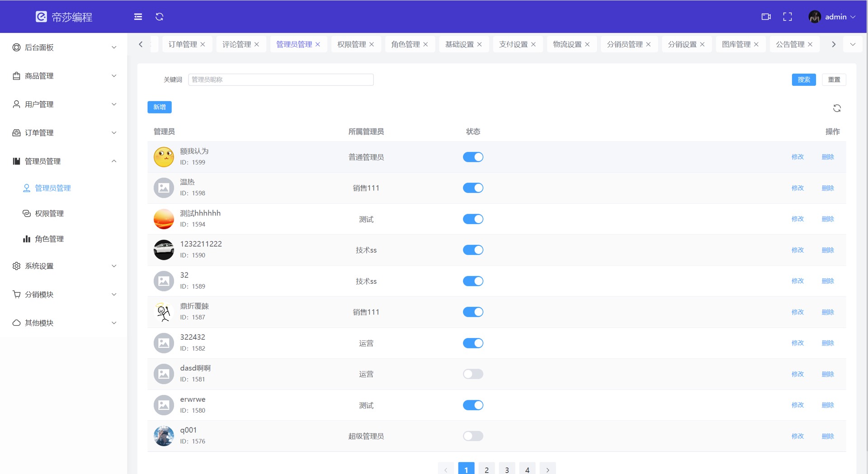Click the refresh icon in the top header
The image size is (868, 474).
pyautogui.click(x=160, y=17)
